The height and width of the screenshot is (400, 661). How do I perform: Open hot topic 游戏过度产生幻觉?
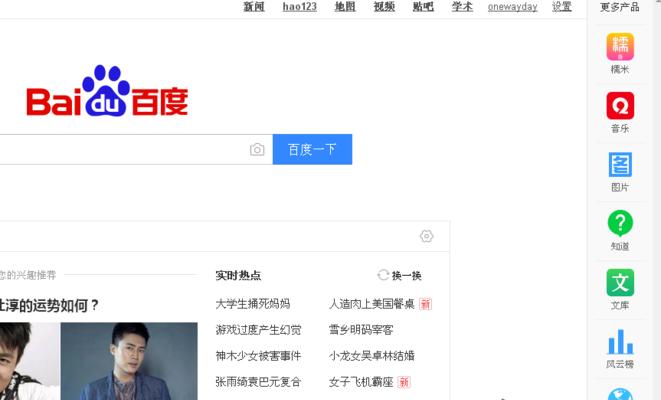click(258, 330)
